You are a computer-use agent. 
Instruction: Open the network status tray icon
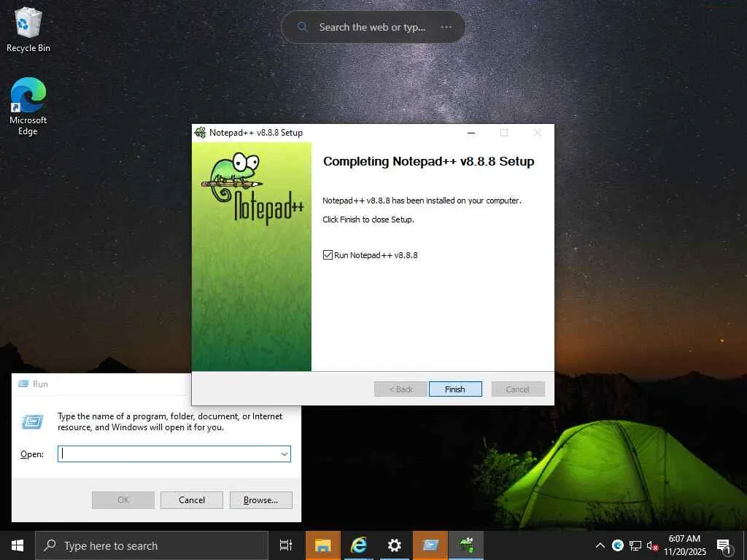635,545
